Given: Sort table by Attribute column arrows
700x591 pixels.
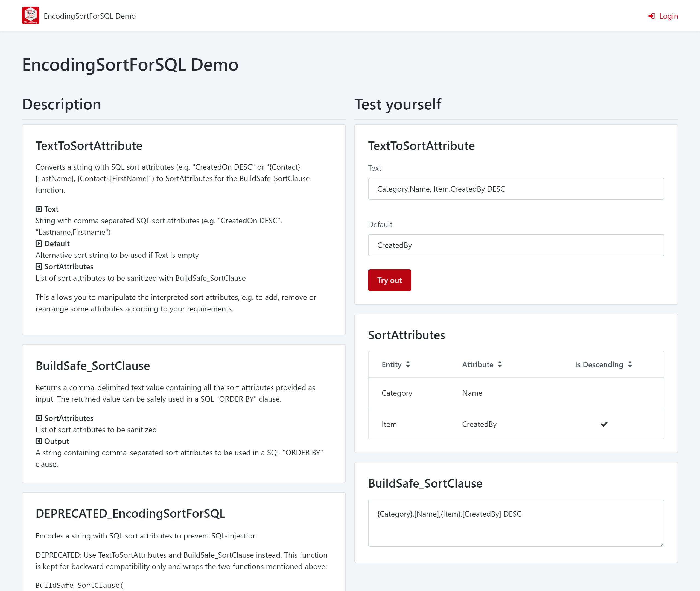Looking at the screenshot, I should click(x=500, y=364).
